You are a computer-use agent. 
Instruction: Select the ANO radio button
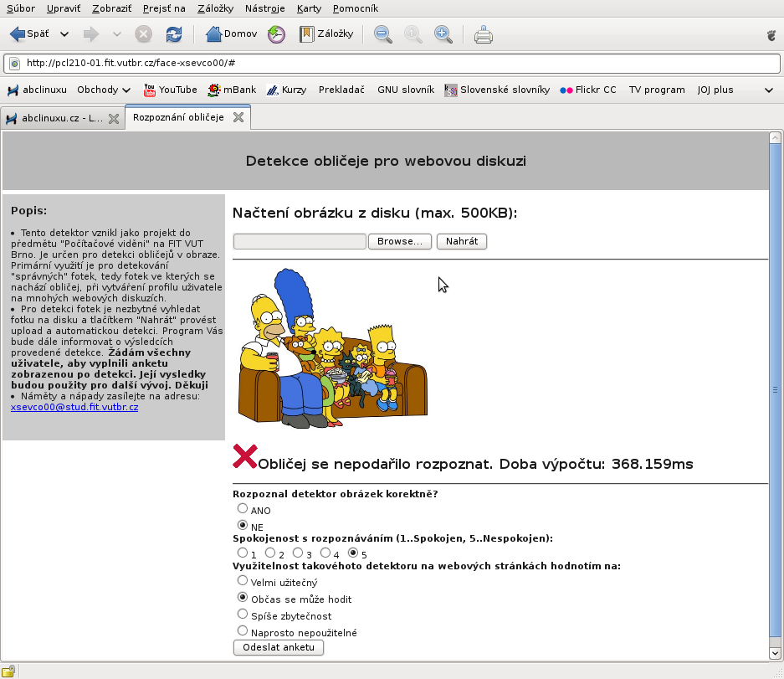point(243,508)
